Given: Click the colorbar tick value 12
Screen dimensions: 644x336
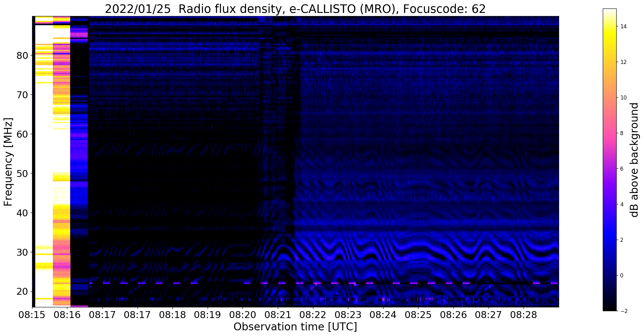Looking at the screenshot, I should pyautogui.click(x=623, y=62).
